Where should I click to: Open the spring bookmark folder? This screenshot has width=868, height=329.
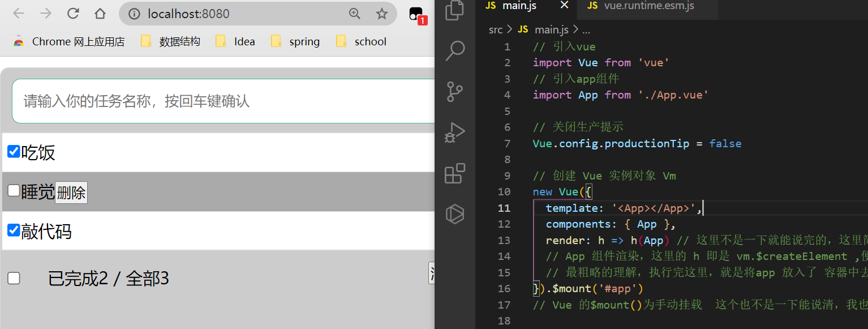pos(295,41)
